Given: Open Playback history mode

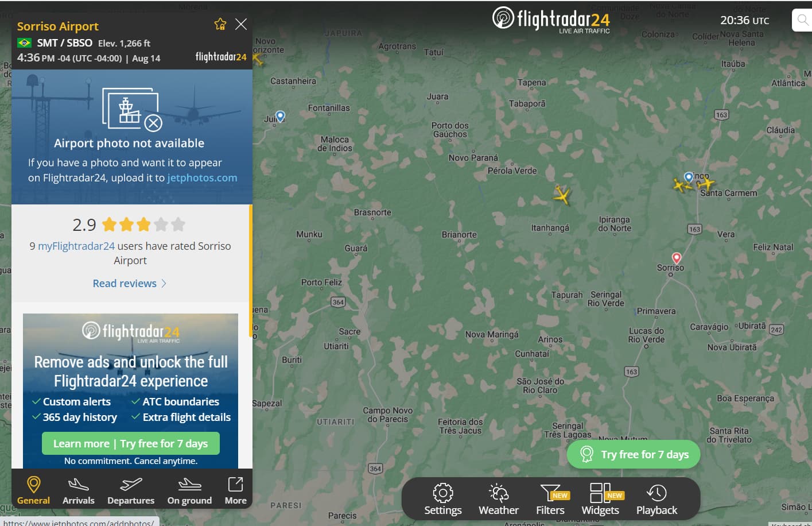Looking at the screenshot, I should coord(656,500).
